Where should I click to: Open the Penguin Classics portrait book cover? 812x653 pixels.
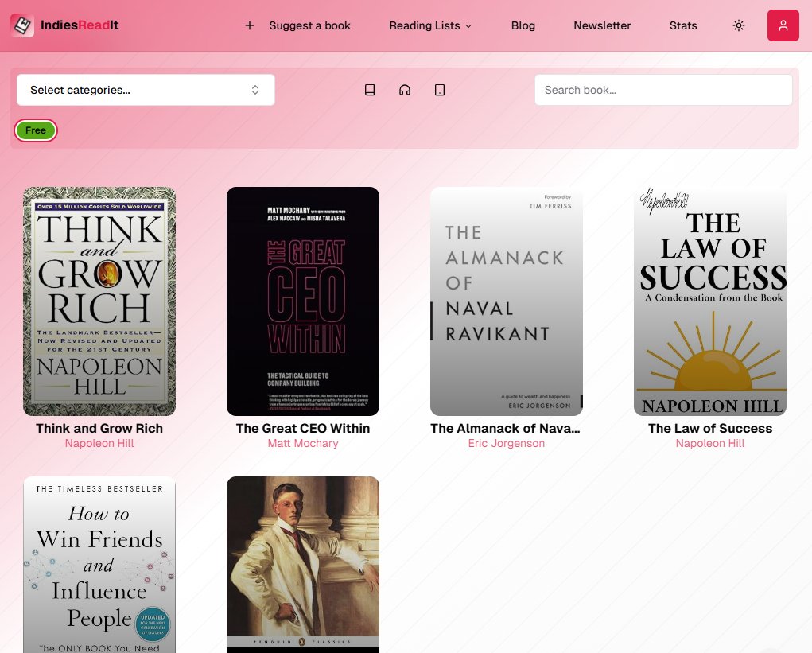[303, 565]
